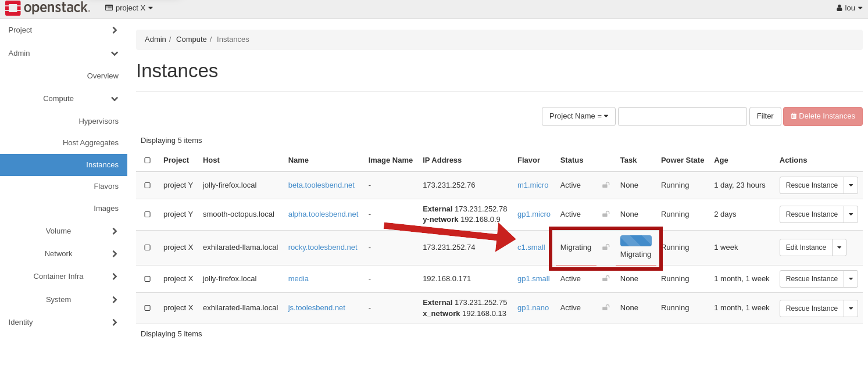Toggle the select-all instances checkbox
This screenshot has height=366, width=868.
point(147,160)
